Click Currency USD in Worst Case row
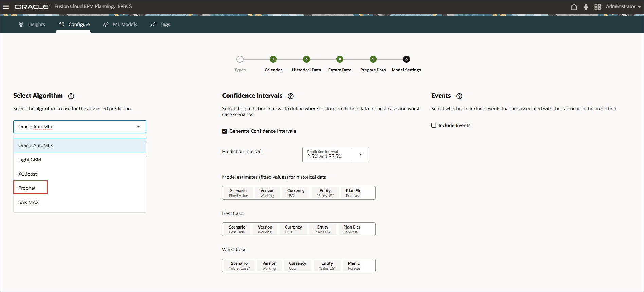 (298, 266)
